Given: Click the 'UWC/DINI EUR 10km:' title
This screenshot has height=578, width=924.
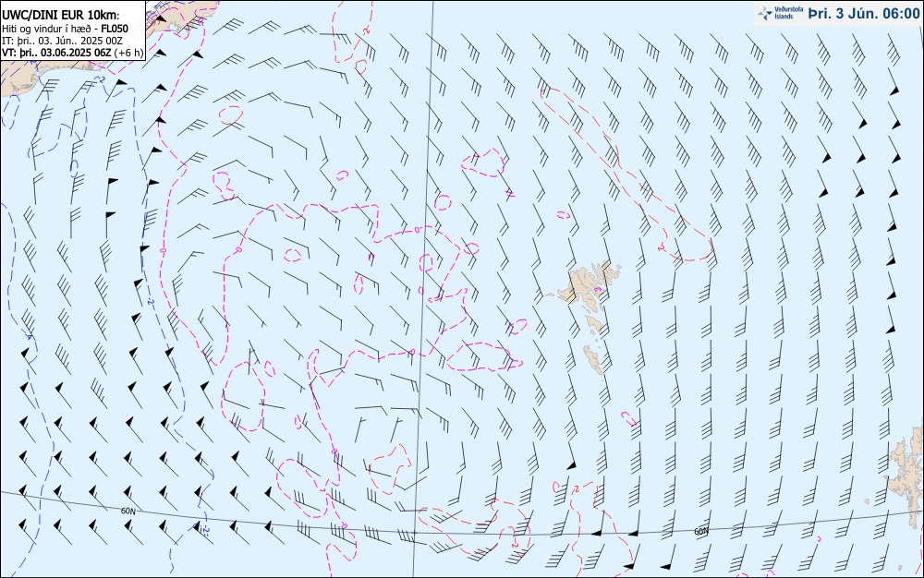Looking at the screenshot, I should tap(61, 16).
